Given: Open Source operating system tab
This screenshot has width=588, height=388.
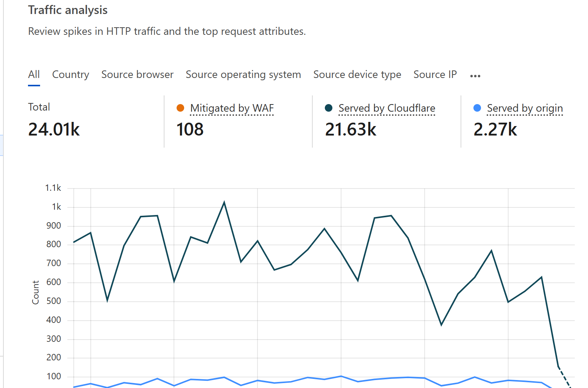Looking at the screenshot, I should pyautogui.click(x=243, y=75).
